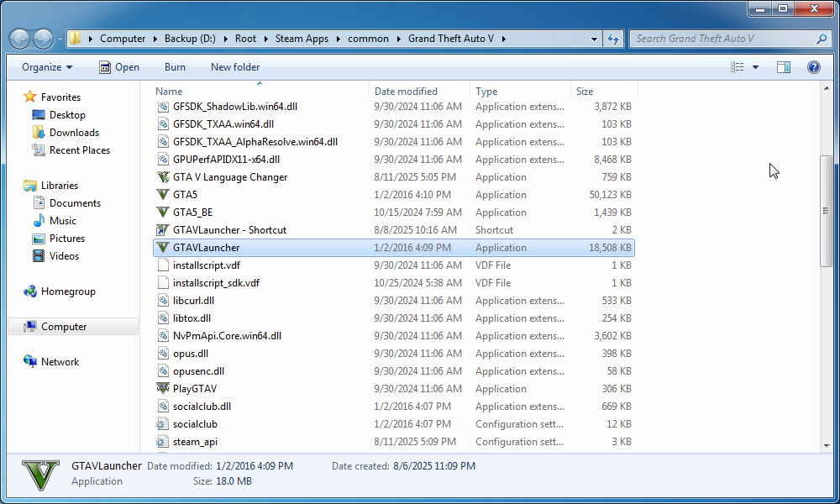Select the file GPUPerfAPIDX11-x64.dll
840x504 pixels.
tap(226, 159)
